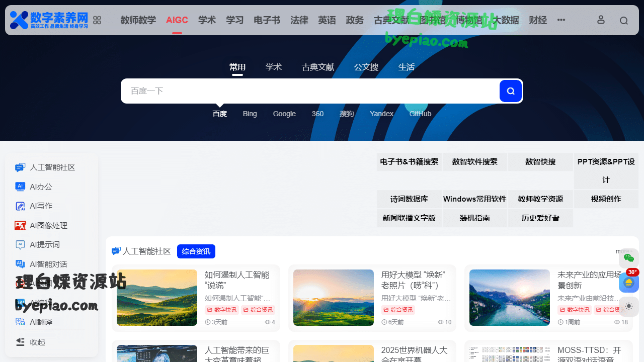The width and height of the screenshot is (644, 362).
Task: Select GitHub as search engine
Action: 421,114
